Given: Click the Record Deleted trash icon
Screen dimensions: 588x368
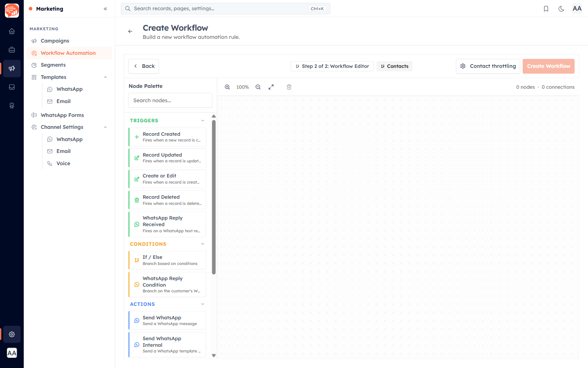Looking at the screenshot, I should click(x=137, y=200).
